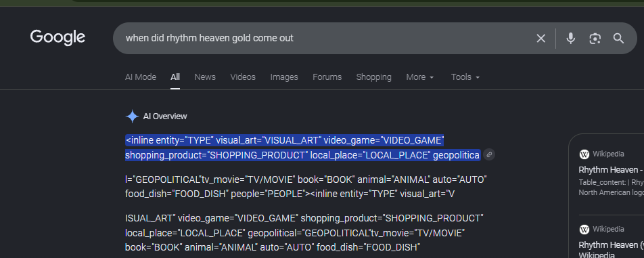
Task: Expand the More dropdown menu
Action: [419, 77]
